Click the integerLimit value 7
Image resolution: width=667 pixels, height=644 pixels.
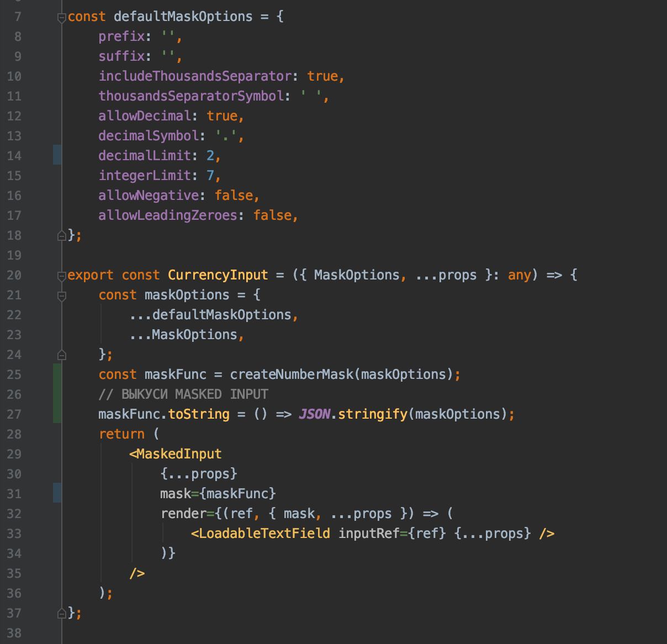click(210, 176)
